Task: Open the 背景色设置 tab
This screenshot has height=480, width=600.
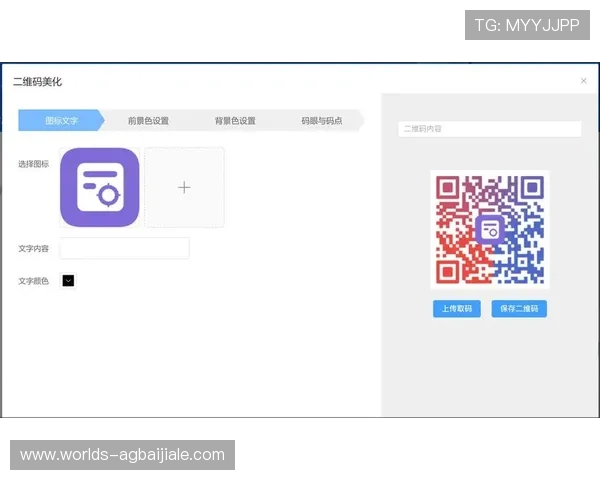Action: point(235,121)
